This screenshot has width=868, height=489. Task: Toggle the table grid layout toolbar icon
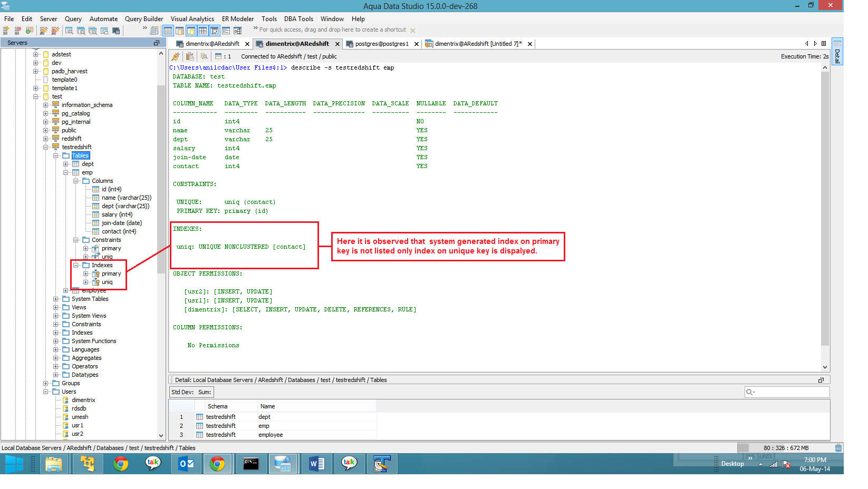tap(202, 31)
